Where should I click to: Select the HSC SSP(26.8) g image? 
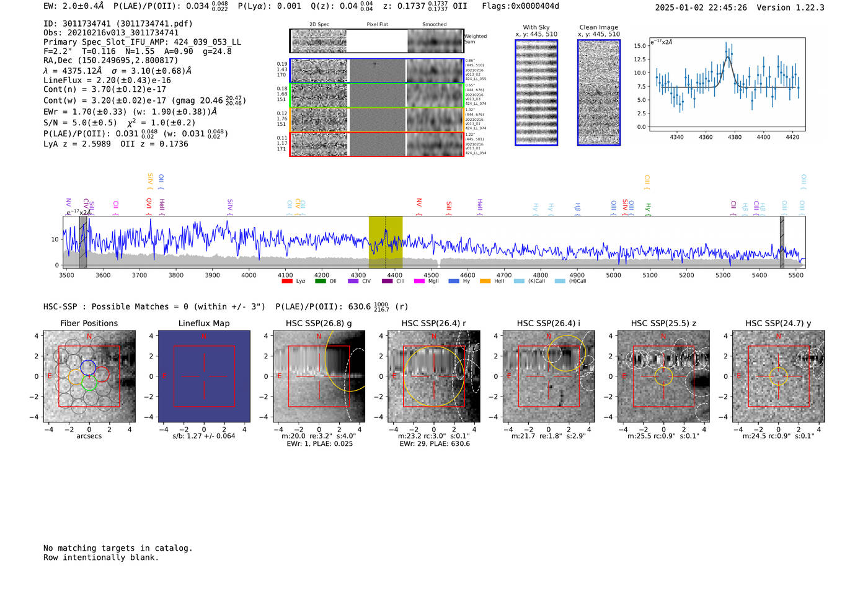coord(319,376)
